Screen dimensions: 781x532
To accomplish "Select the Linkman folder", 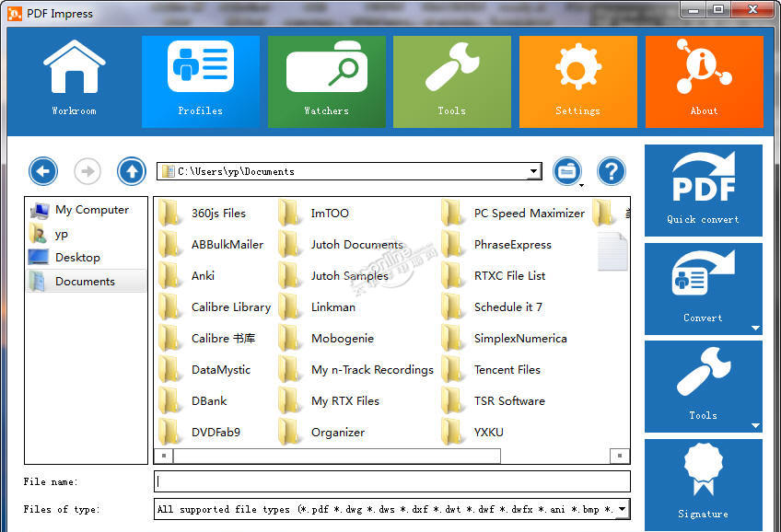I will [317, 307].
